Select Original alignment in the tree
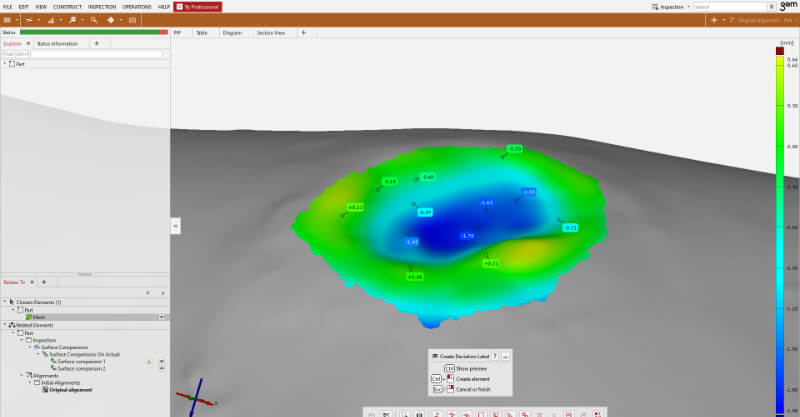The height and width of the screenshot is (417, 800). tap(68, 390)
